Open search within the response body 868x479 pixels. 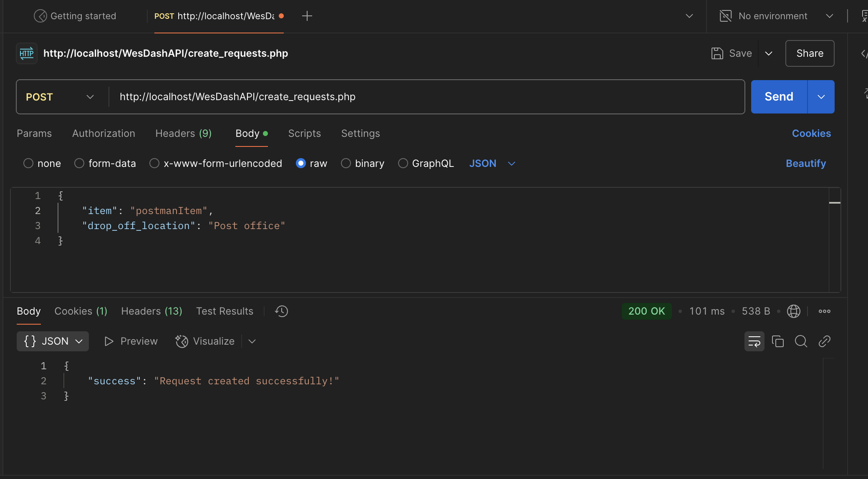click(x=801, y=341)
